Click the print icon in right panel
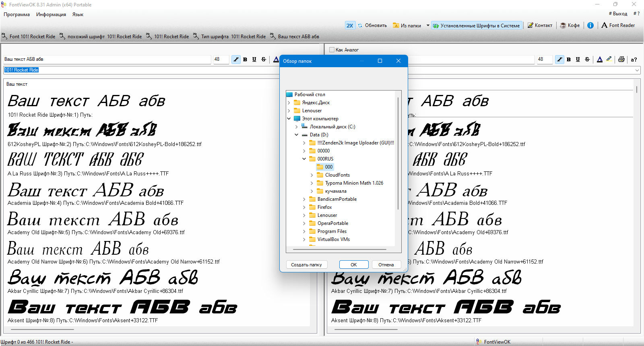 click(x=621, y=59)
